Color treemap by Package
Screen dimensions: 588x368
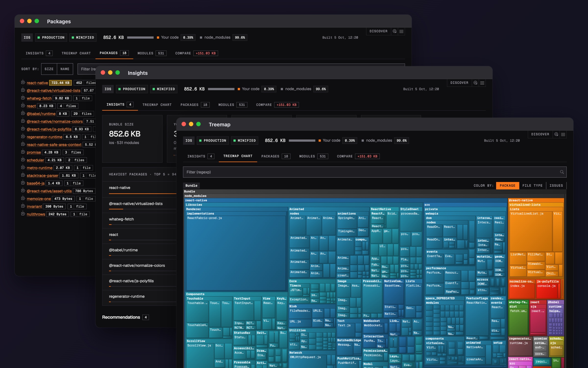click(507, 185)
